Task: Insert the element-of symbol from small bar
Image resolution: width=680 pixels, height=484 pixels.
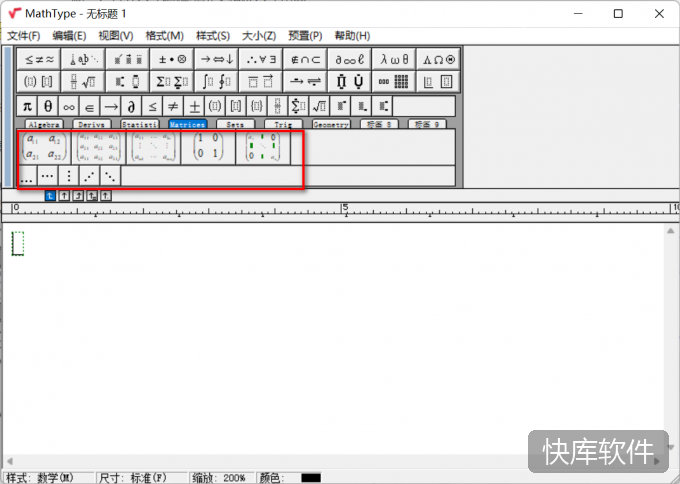Action: (89, 106)
